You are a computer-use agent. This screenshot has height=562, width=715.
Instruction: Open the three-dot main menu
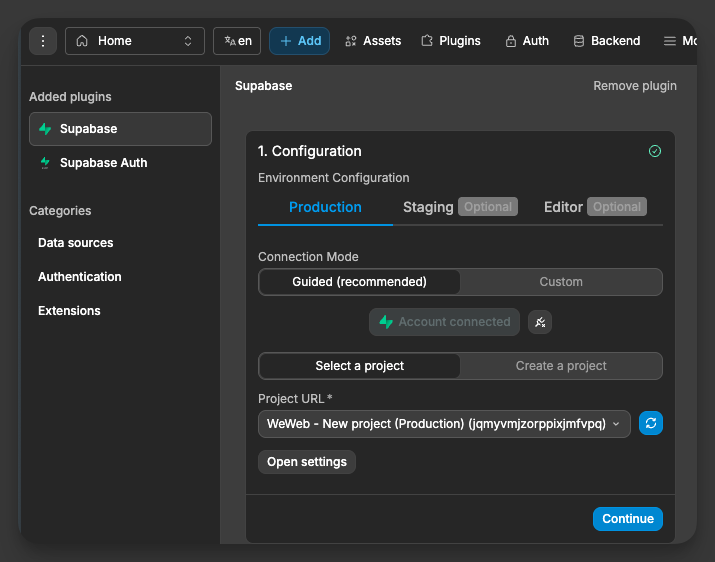click(43, 41)
